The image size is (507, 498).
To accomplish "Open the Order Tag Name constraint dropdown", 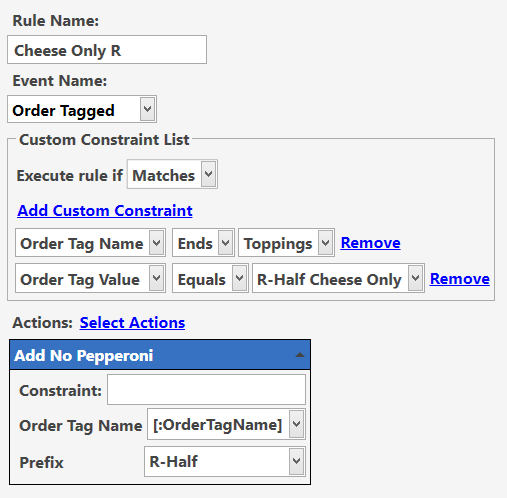I will 90,243.
